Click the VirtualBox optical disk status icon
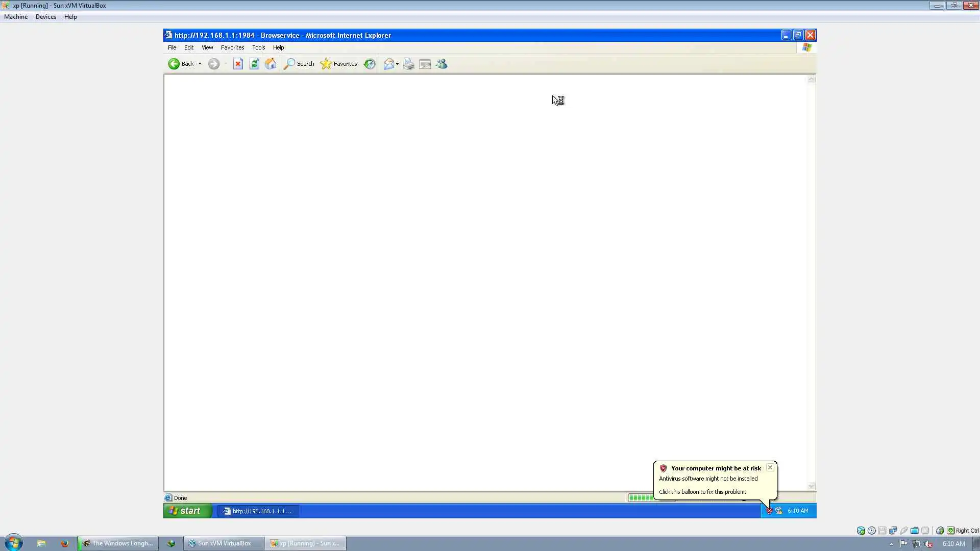Image resolution: width=980 pixels, height=551 pixels. [872, 531]
